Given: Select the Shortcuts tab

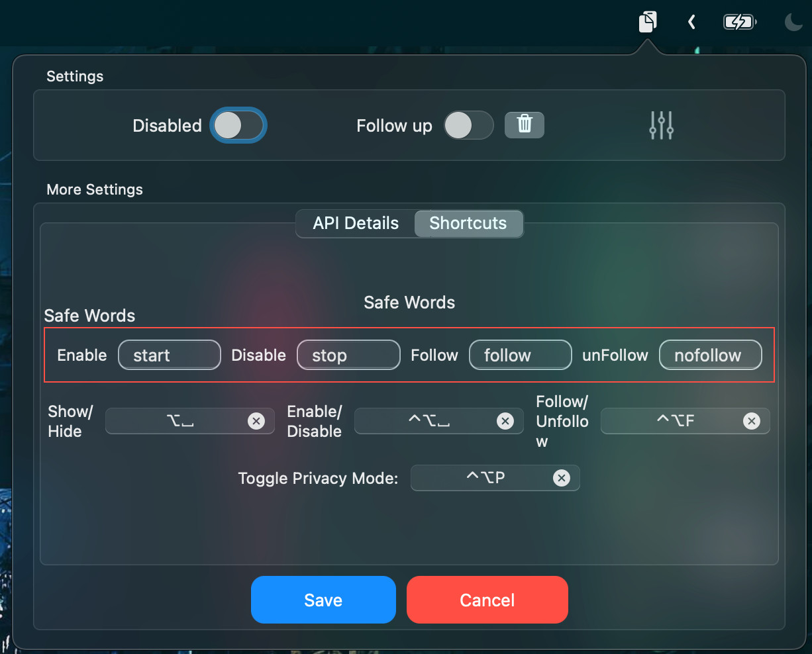Looking at the screenshot, I should [468, 224].
